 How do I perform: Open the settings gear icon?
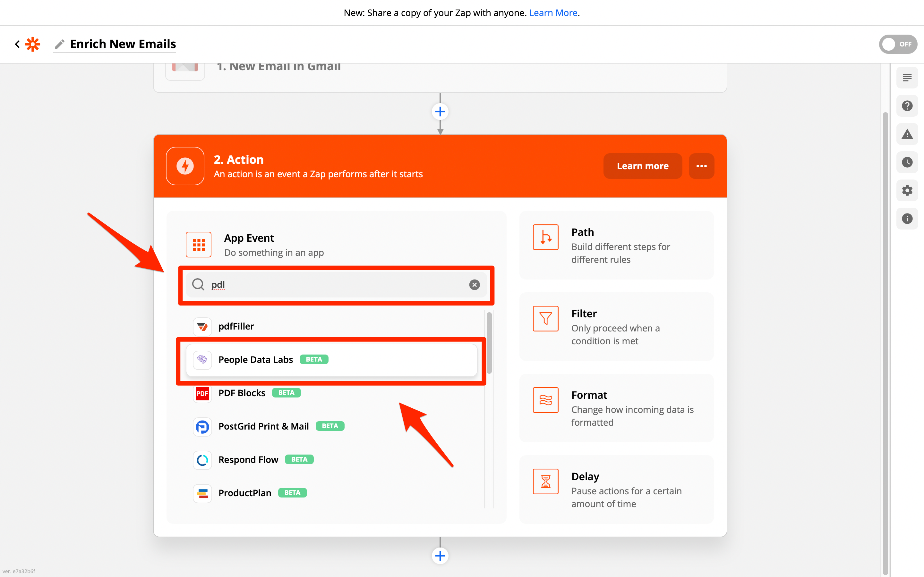tap(907, 190)
